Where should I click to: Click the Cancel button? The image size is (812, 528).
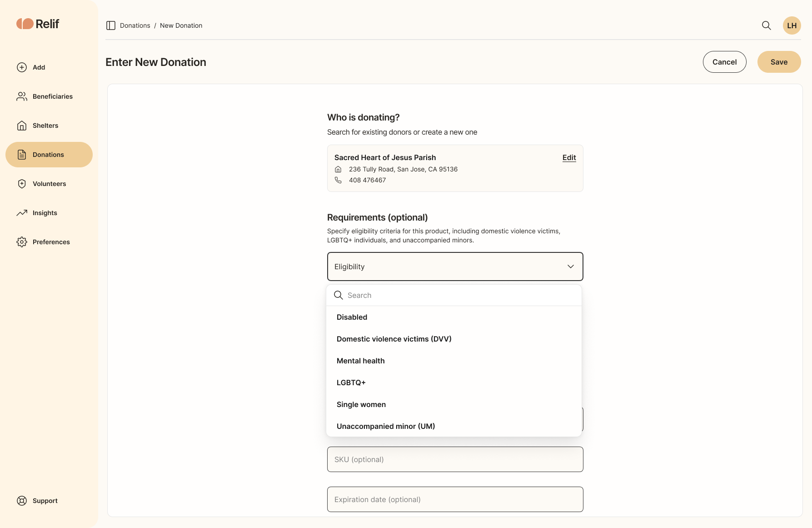724,62
